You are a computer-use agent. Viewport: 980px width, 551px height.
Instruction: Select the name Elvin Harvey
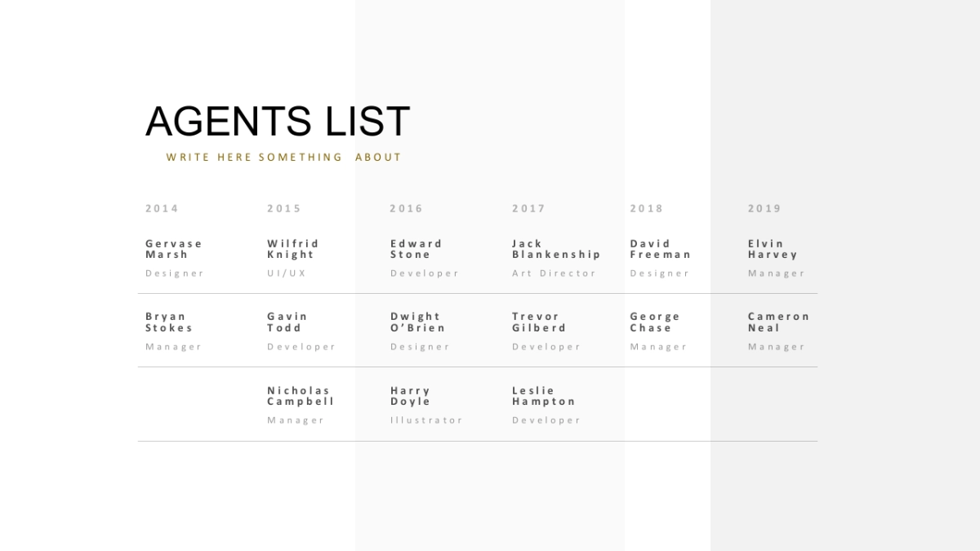772,249
